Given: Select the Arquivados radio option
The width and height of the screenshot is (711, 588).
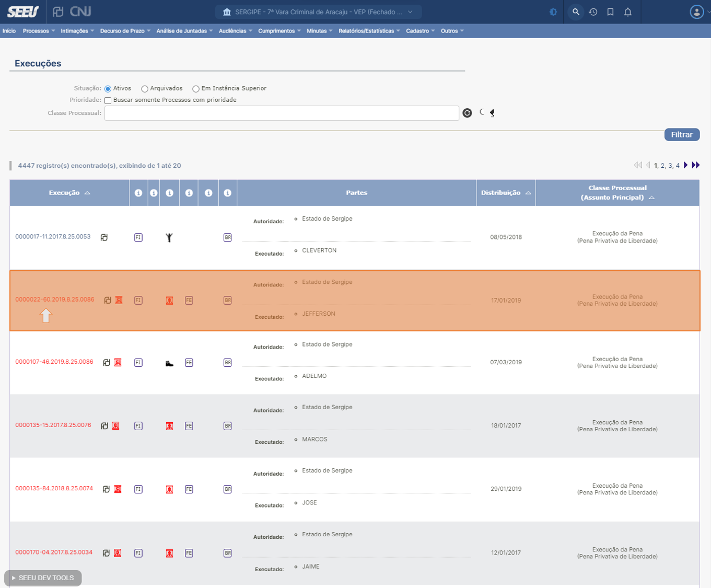Looking at the screenshot, I should coord(145,89).
